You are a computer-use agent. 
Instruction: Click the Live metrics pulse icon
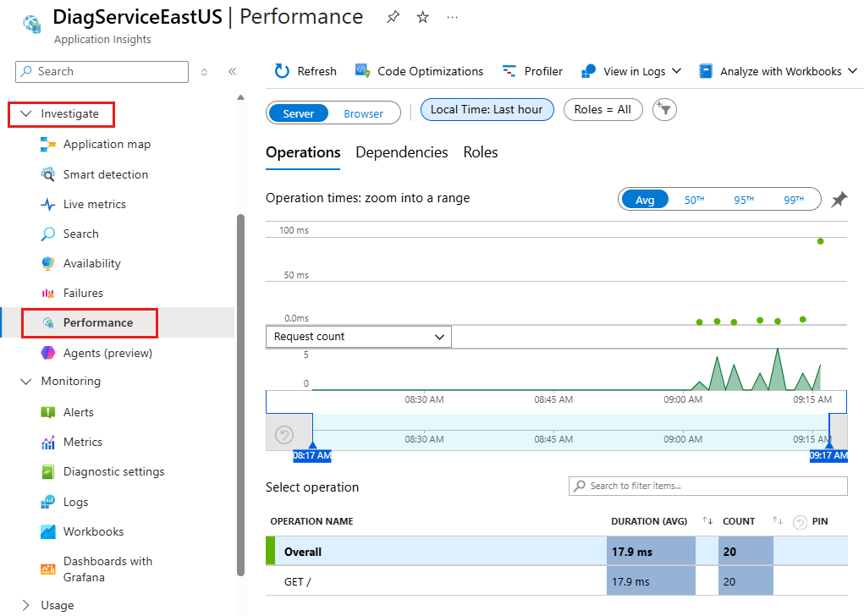[48, 205]
